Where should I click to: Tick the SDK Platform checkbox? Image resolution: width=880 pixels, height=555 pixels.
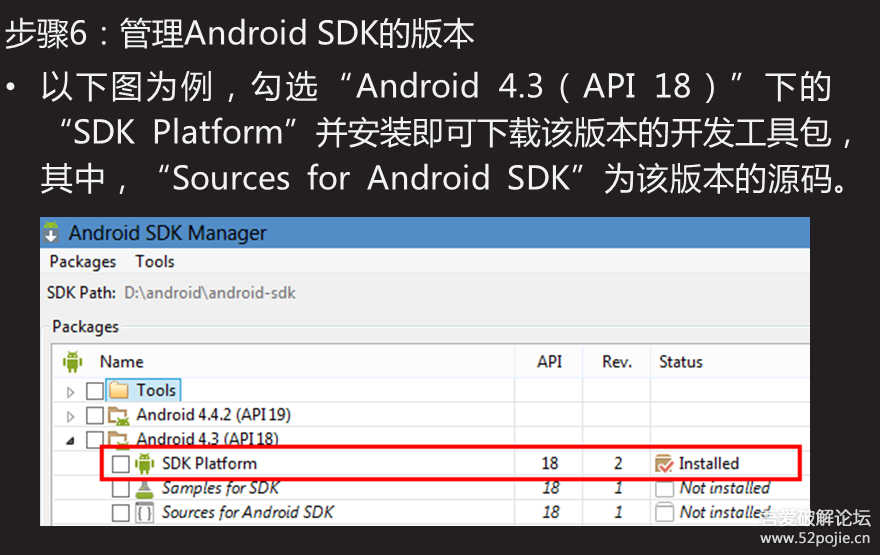(121, 464)
